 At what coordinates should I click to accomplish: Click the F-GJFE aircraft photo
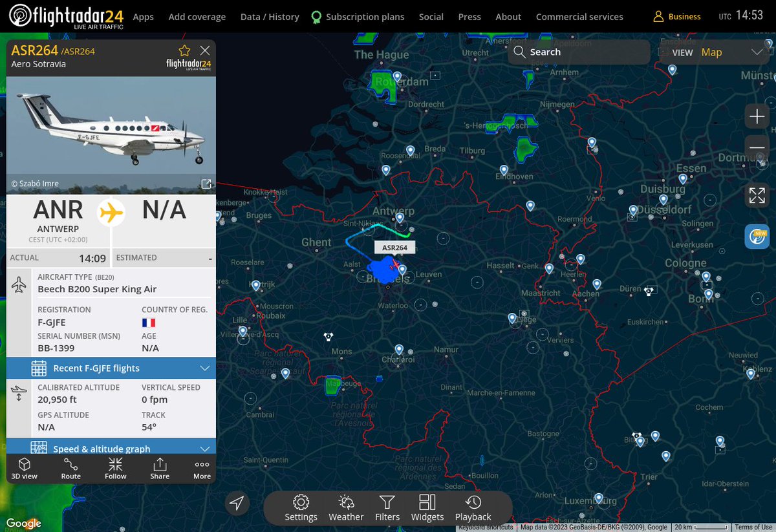point(111,135)
